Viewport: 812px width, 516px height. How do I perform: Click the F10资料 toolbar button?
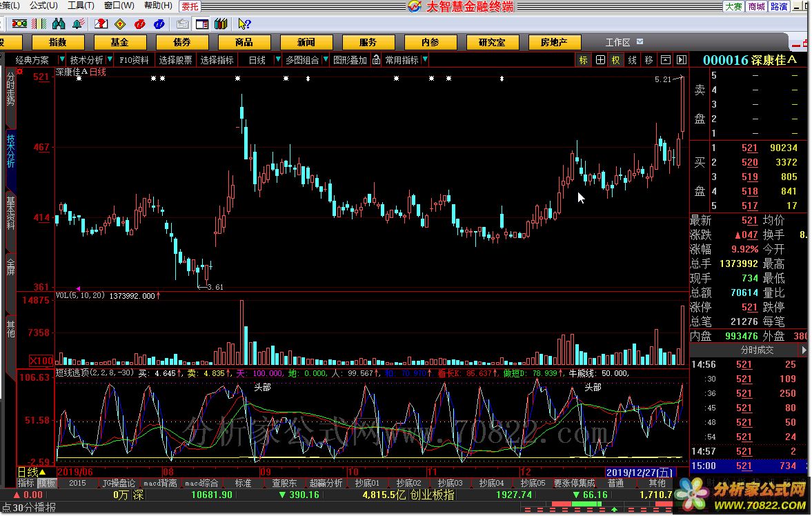[134, 60]
